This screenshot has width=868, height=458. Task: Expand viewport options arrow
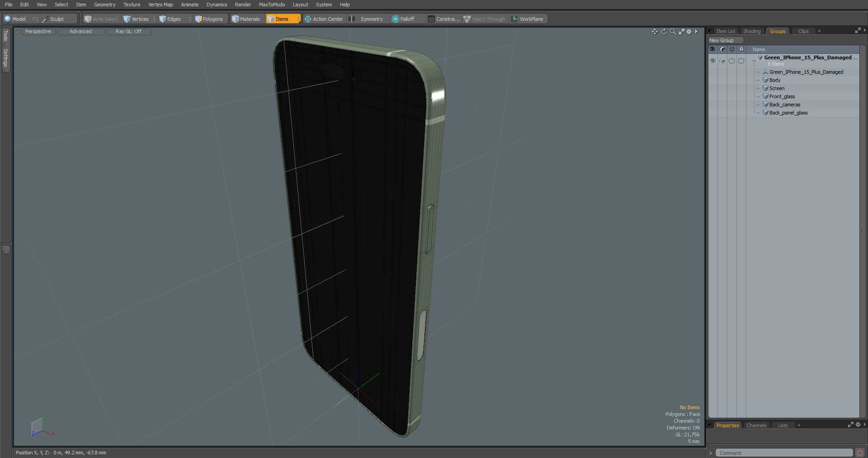pos(696,32)
